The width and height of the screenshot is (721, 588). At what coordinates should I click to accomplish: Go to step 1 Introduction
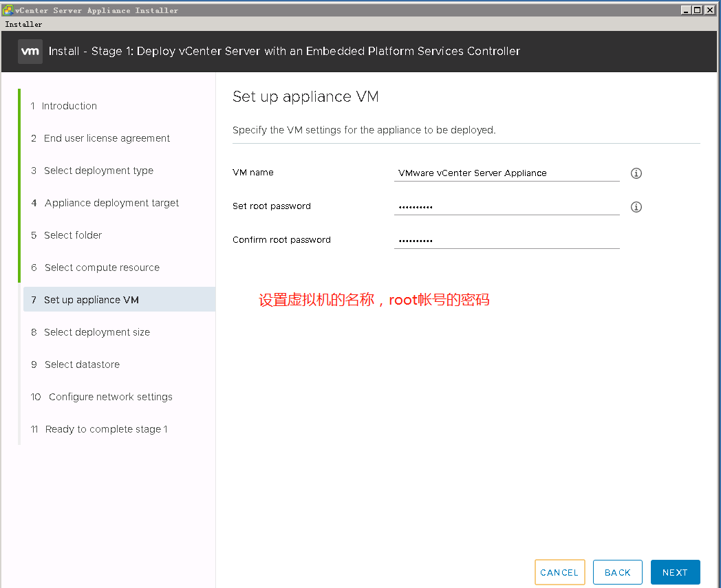click(x=63, y=106)
